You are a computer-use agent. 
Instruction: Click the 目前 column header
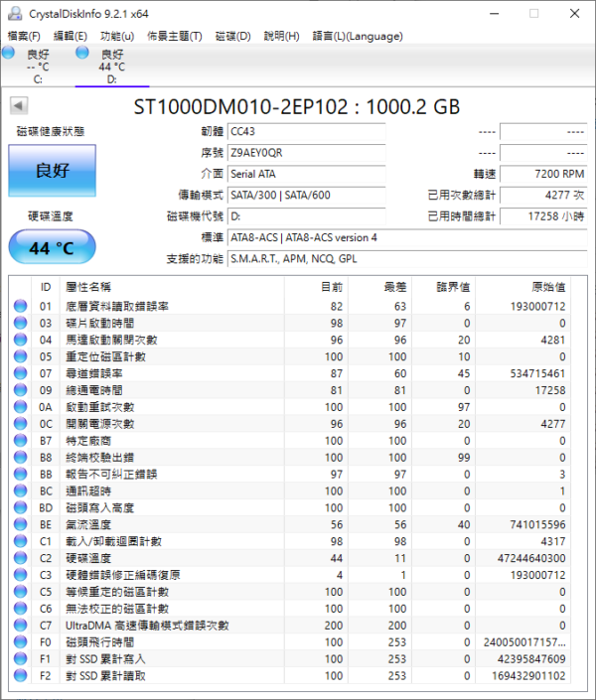(316, 287)
